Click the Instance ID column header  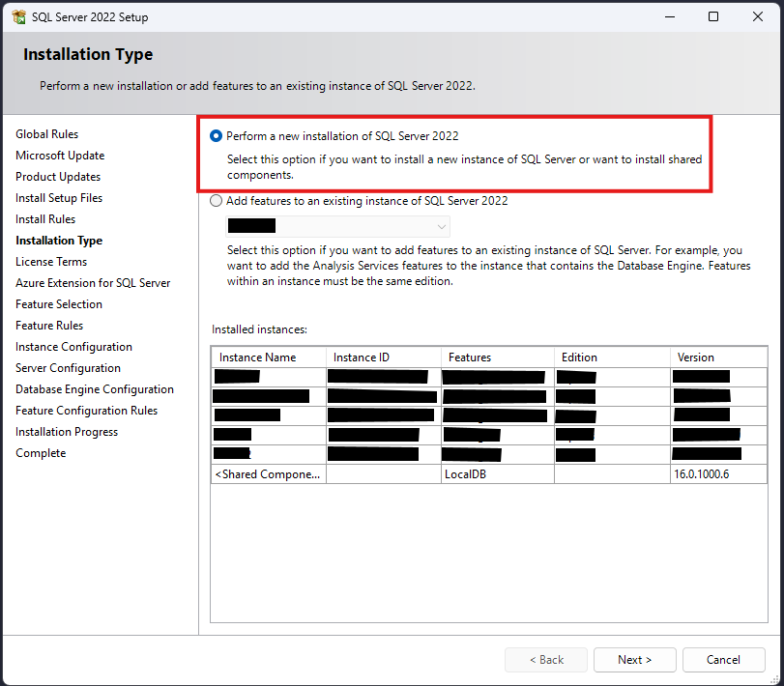point(383,357)
